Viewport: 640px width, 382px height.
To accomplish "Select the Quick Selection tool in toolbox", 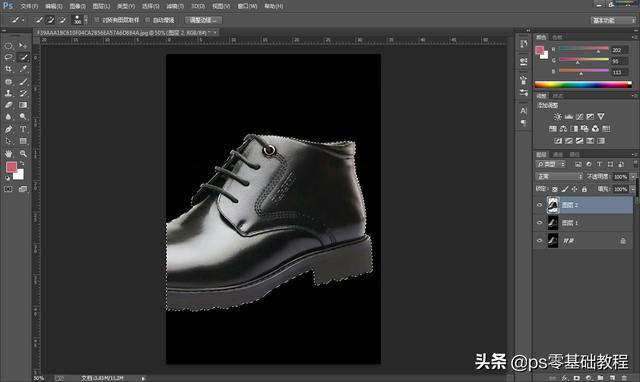I will click(x=23, y=58).
